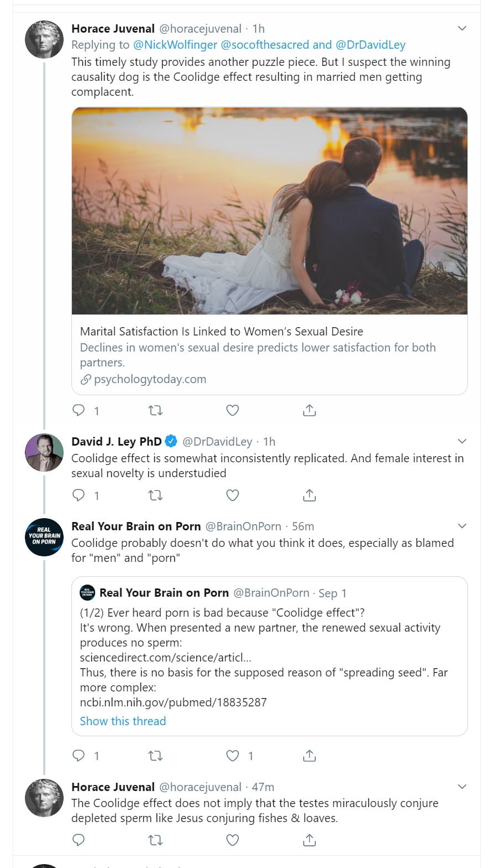Expand the menu chevron on David J. Ley's tweet
The width and height of the screenshot is (489, 868).
point(462,441)
